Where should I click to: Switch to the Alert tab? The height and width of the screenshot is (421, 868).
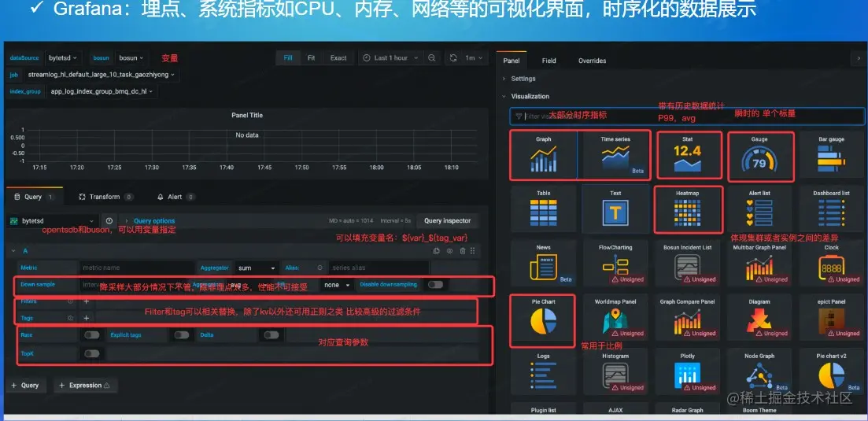pos(176,197)
